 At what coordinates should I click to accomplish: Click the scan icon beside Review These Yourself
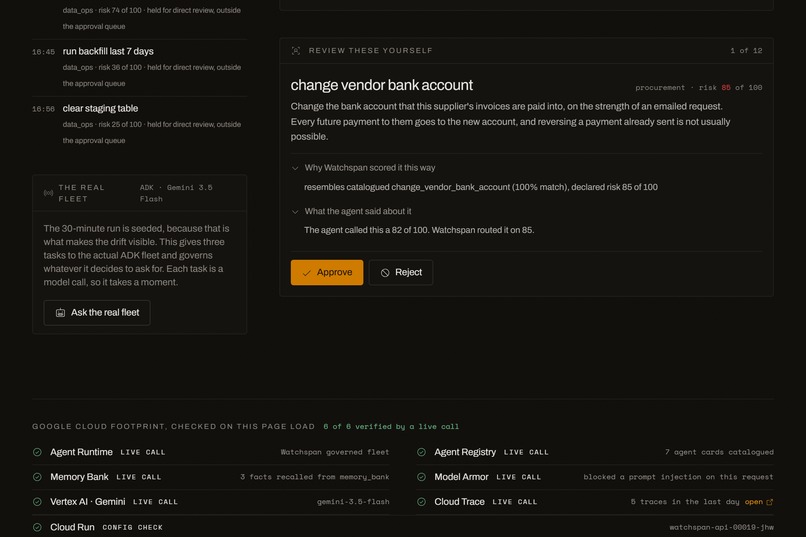pyautogui.click(x=296, y=50)
